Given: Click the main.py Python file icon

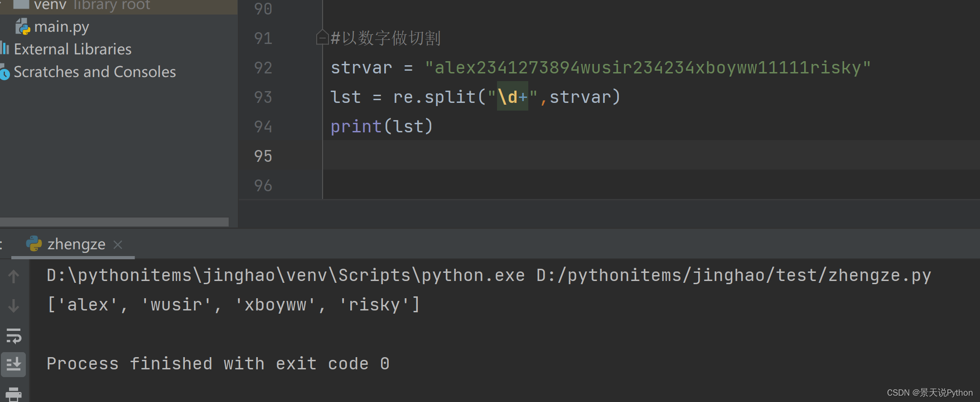Looking at the screenshot, I should [22, 27].
